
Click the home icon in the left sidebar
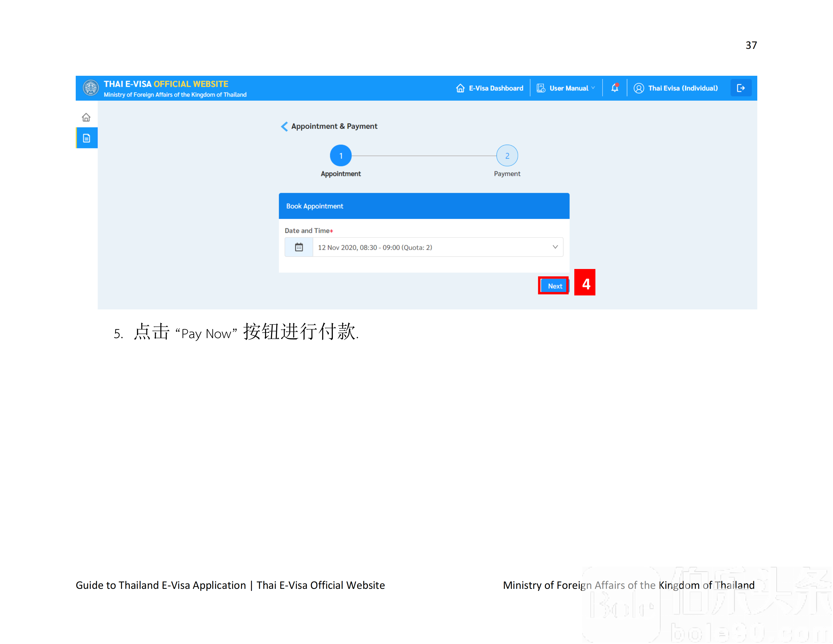coord(86,117)
